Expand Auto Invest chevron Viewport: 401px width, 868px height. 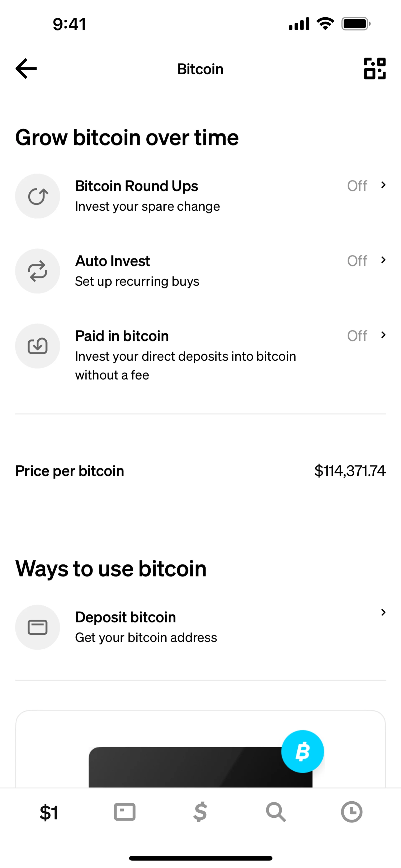coord(383,260)
